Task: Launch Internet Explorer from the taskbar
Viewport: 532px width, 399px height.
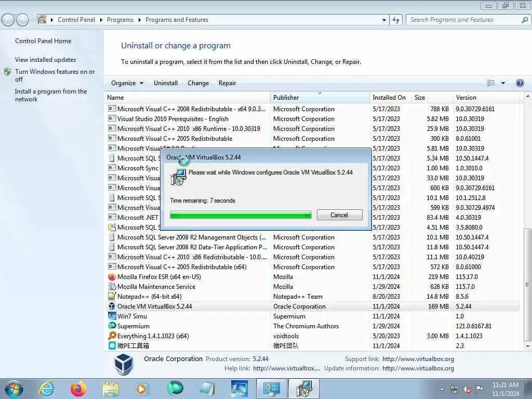Action: 46,389
